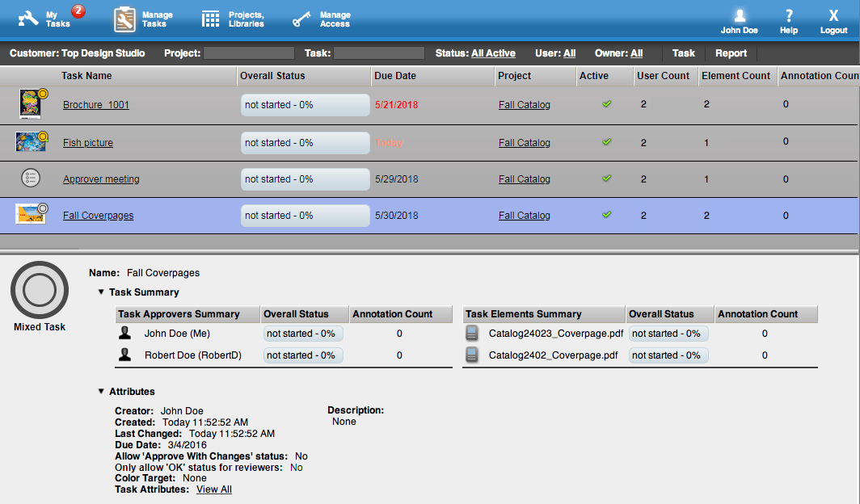Open My Tasks wrench icon
860x504 pixels.
point(29,19)
